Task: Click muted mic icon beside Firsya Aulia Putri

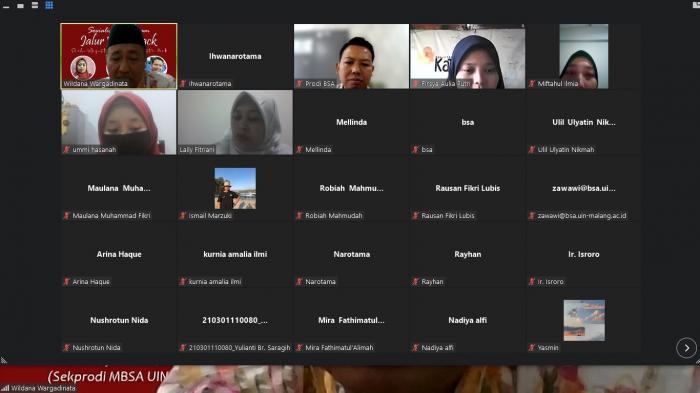Action: (x=416, y=84)
